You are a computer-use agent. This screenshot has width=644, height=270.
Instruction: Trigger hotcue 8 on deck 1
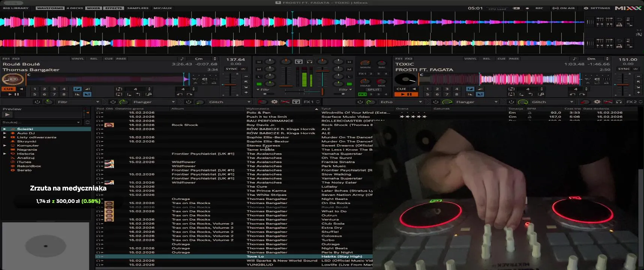tap(64, 94)
